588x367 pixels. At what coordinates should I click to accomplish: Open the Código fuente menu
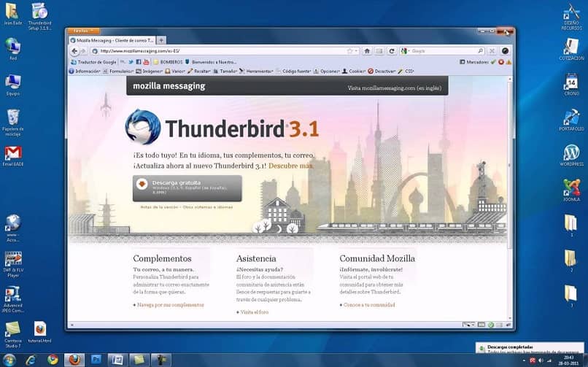[x=293, y=72]
